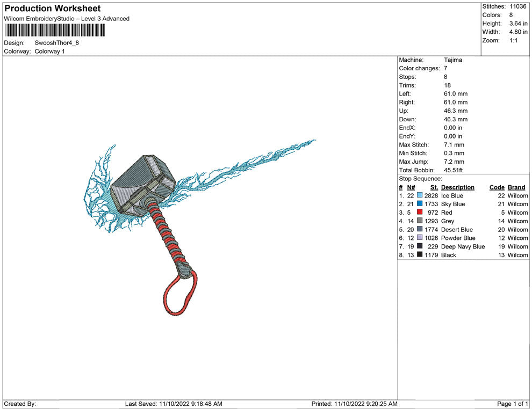Click stitch count '1774' in stop sequence
This screenshot has width=532, height=409.
pyautogui.click(x=431, y=229)
